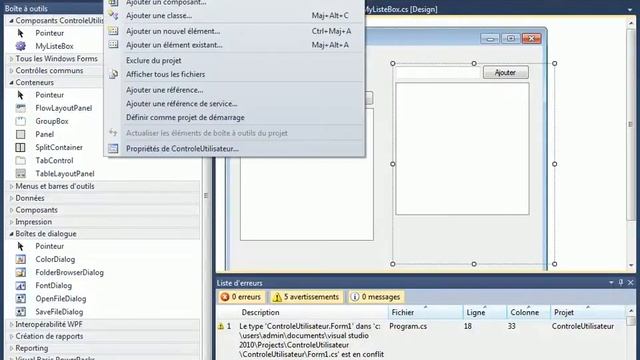Expand Menus et barres d'outils group
This screenshot has height=360, width=640.
point(11,186)
